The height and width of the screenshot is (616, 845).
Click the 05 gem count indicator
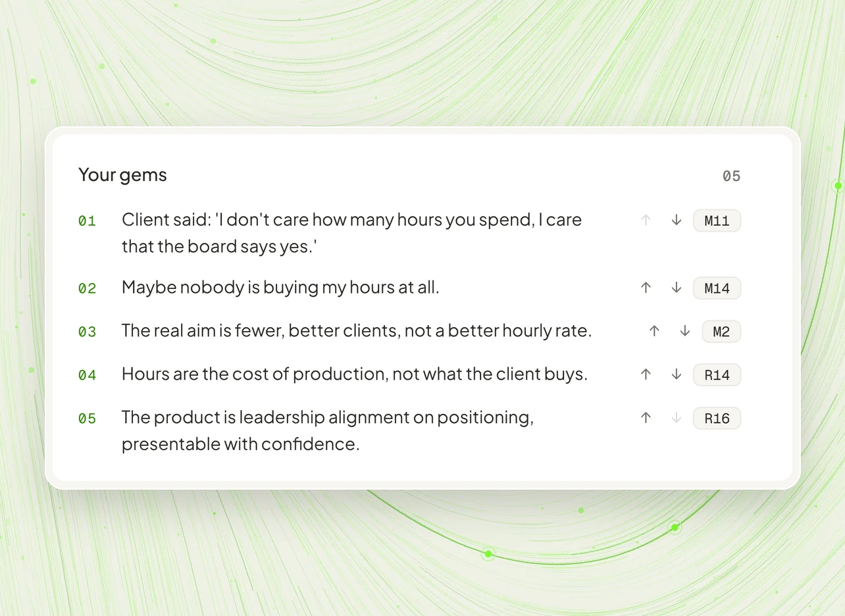(x=731, y=176)
